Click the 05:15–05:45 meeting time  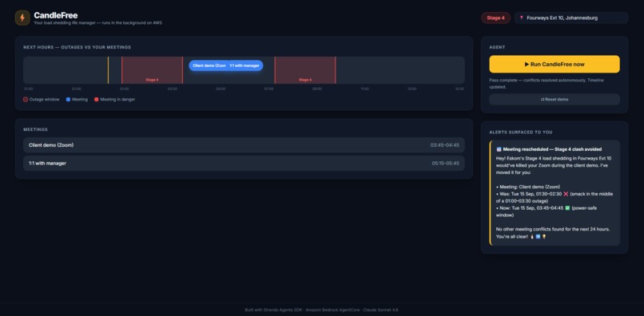pos(445,164)
